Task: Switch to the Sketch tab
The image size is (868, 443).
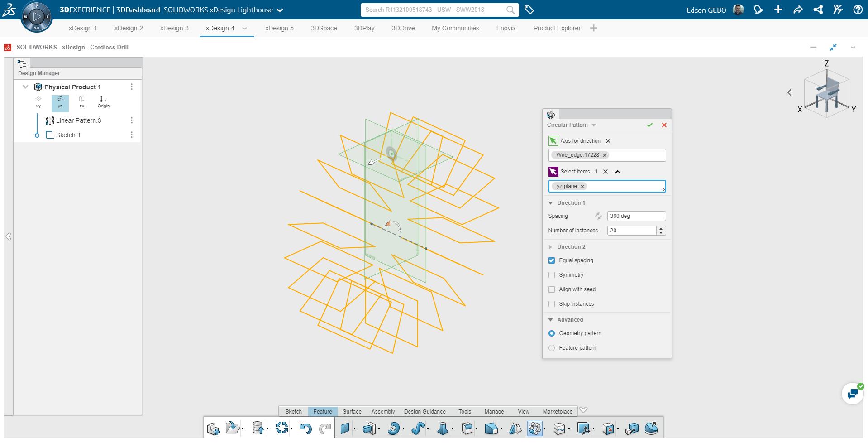Action: point(293,412)
